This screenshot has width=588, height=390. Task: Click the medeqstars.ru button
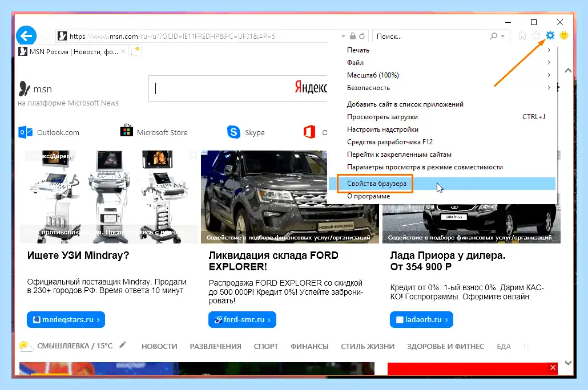coord(66,319)
